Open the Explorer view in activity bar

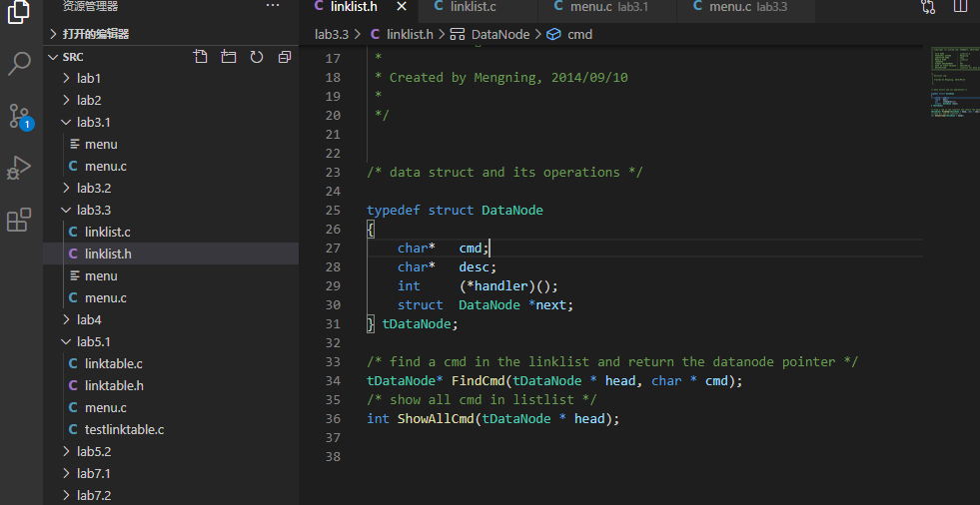pyautogui.click(x=19, y=11)
